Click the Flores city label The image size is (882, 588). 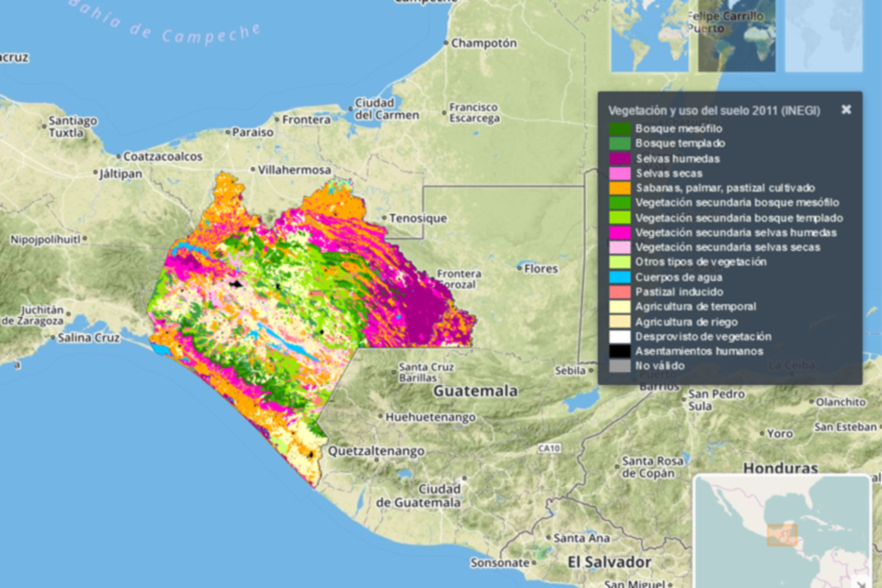click(541, 269)
